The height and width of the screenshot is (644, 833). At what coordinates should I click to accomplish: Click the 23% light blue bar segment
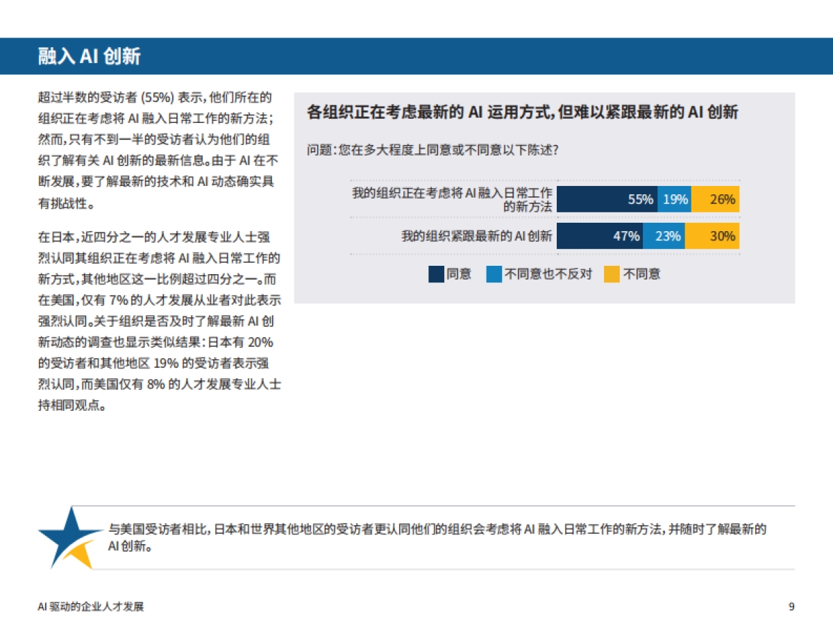665,236
